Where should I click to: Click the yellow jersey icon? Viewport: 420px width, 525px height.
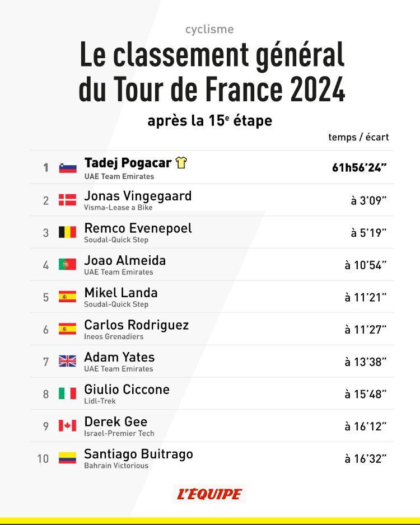click(181, 163)
